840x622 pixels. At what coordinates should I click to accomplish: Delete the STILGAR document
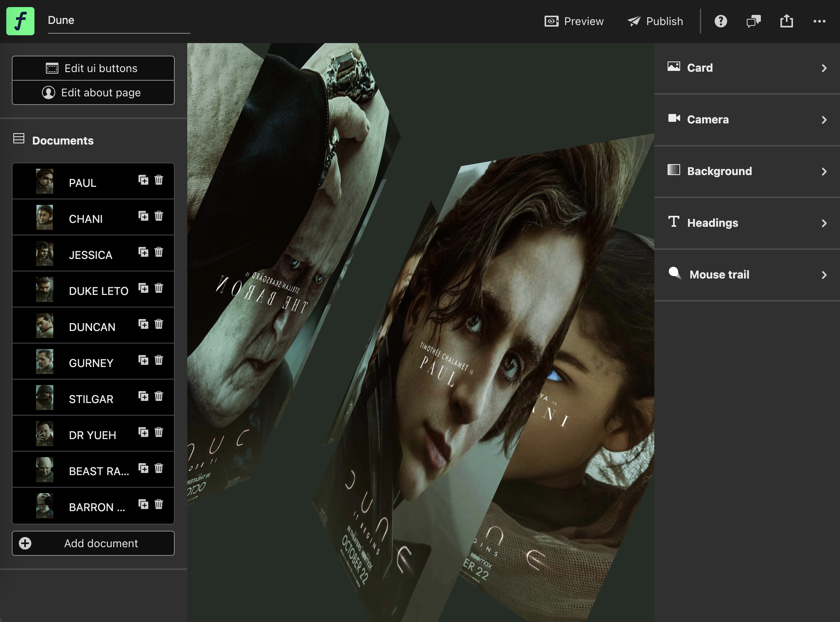click(159, 396)
